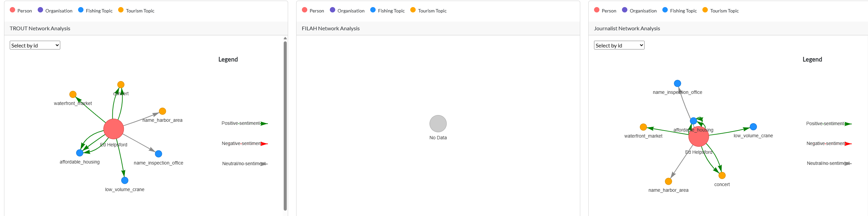Select the concert node in TROUT network
Screen dimensions: 868x216
(x=120, y=84)
